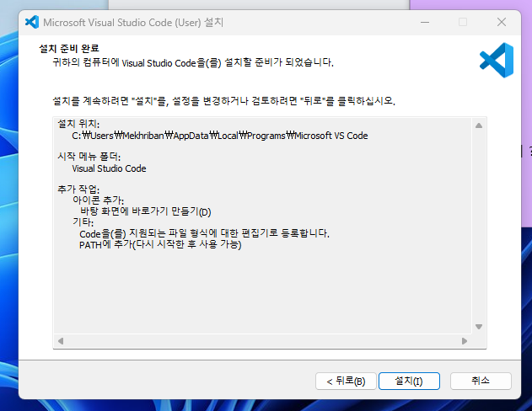
Task: Click the scroll down arrow in summary box
Action: tap(479, 327)
